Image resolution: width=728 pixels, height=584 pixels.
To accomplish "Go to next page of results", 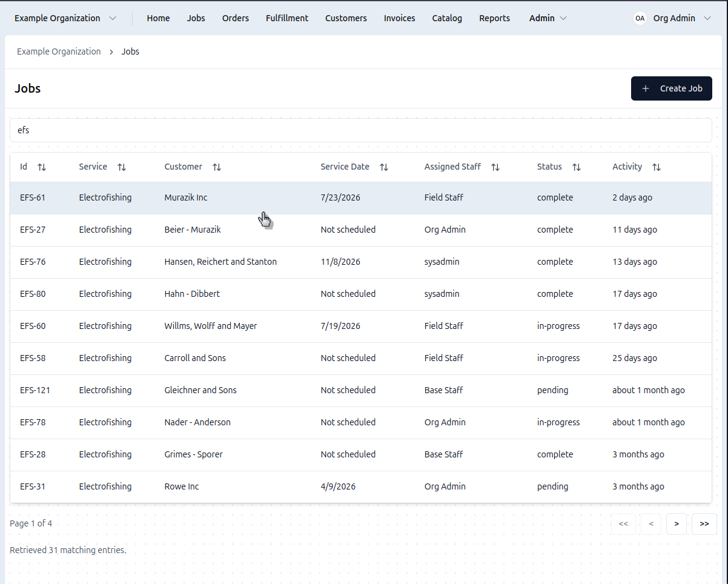I will [x=676, y=524].
